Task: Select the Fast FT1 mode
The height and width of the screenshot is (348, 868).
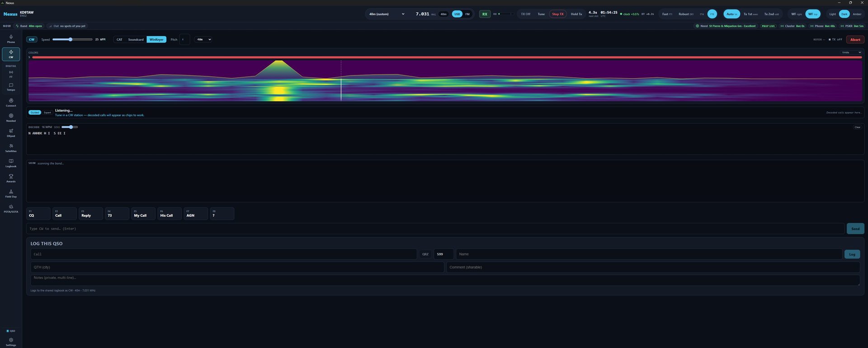Action: tap(667, 14)
